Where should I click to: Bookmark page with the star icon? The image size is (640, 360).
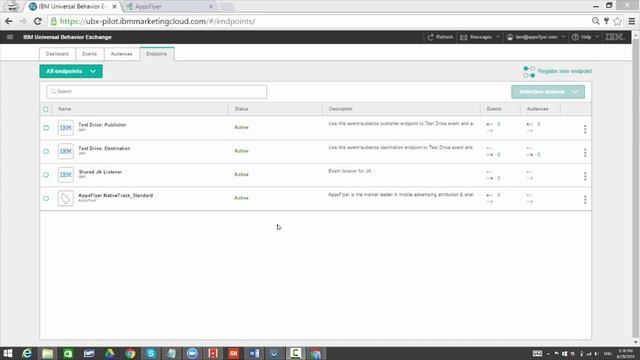click(x=618, y=21)
